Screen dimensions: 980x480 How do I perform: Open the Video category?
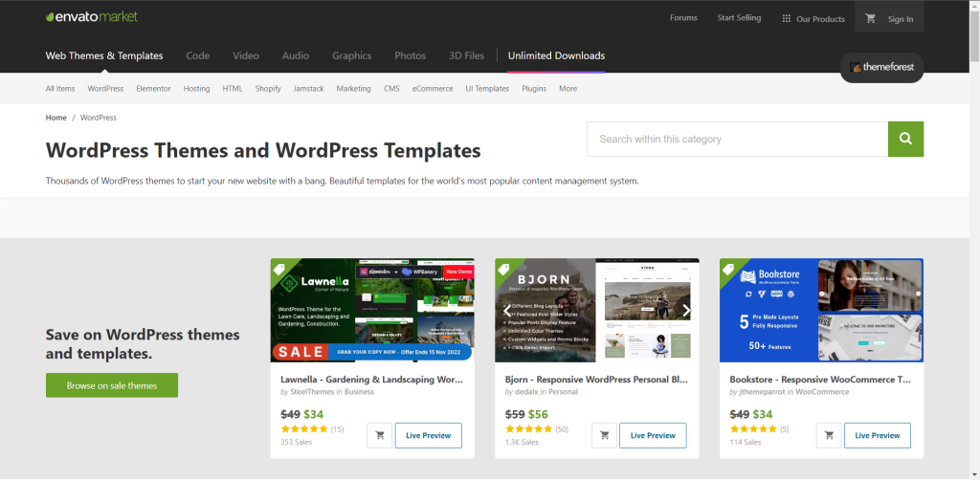[x=246, y=55]
